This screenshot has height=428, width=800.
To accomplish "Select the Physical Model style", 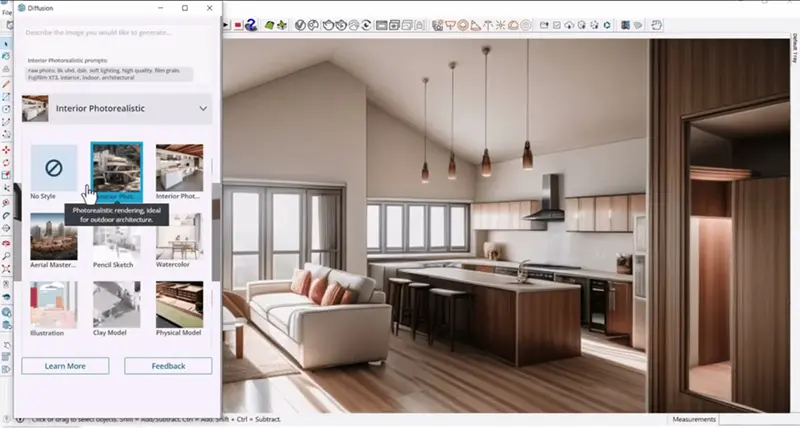I will pos(179,304).
